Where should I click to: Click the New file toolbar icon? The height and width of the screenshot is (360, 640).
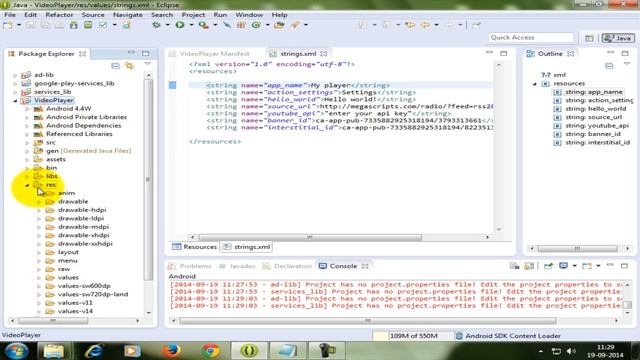pyautogui.click(x=8, y=25)
